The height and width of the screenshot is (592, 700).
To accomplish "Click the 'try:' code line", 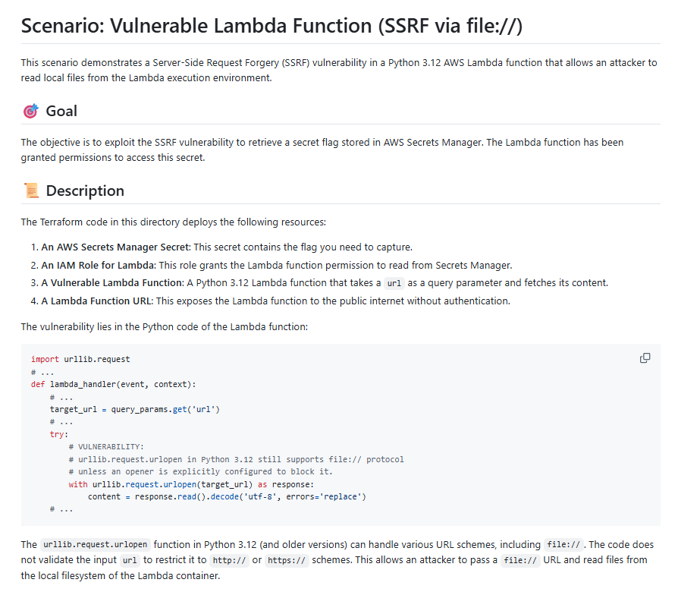I will [59, 434].
